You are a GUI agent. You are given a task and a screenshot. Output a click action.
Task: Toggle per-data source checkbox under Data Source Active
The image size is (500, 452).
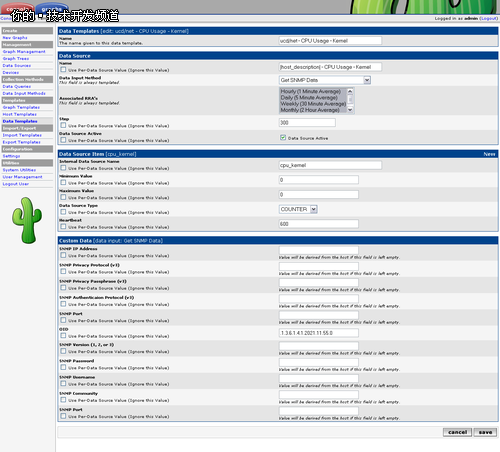[63, 140]
